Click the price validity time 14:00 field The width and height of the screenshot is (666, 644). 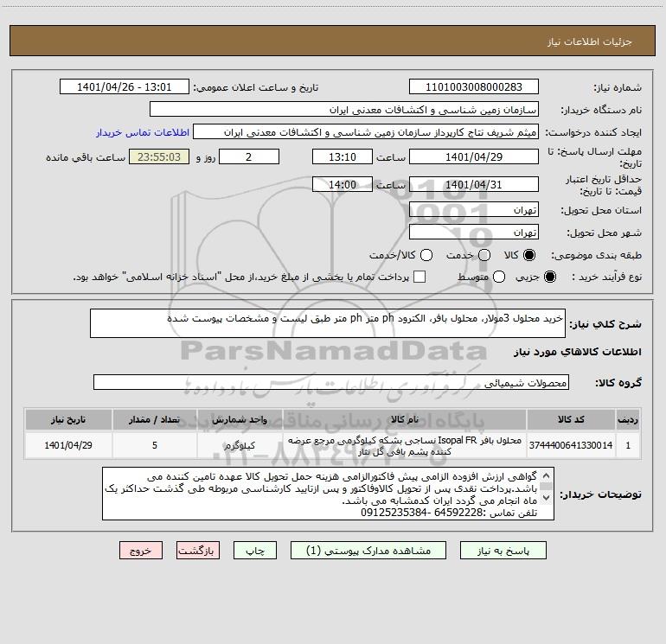coord(343,184)
